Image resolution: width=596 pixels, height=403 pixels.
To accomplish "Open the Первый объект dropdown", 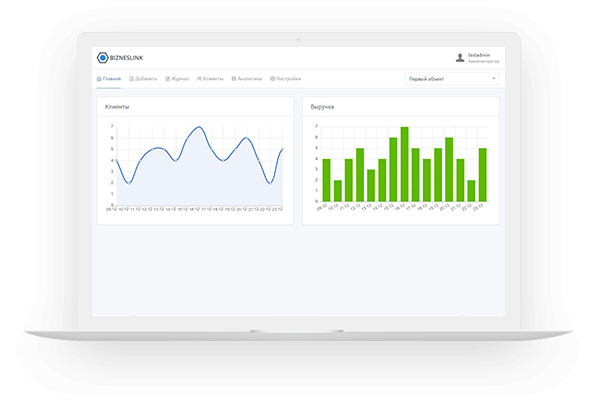I will pos(452,79).
